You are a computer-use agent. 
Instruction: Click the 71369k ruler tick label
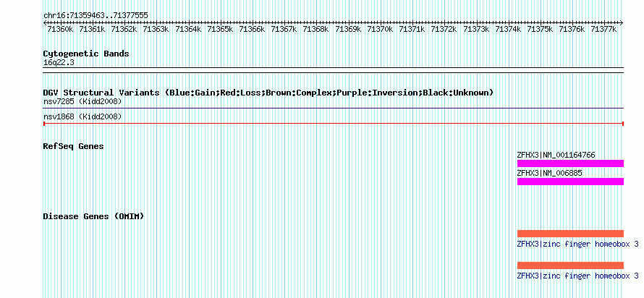[348, 29]
